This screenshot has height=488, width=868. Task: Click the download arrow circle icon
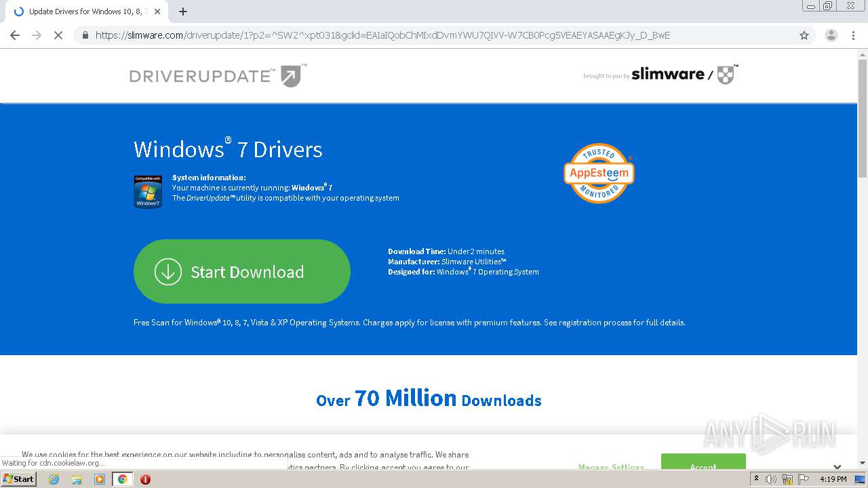click(x=167, y=272)
